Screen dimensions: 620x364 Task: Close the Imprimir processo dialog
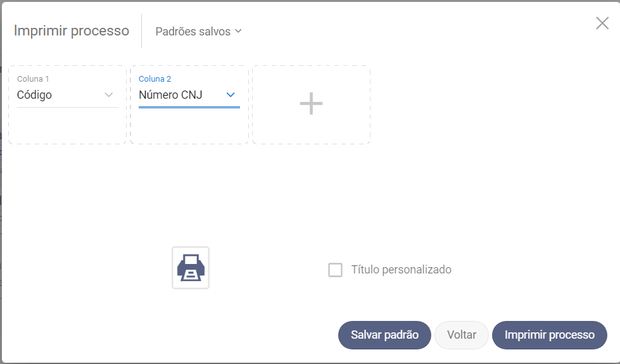[x=602, y=23]
